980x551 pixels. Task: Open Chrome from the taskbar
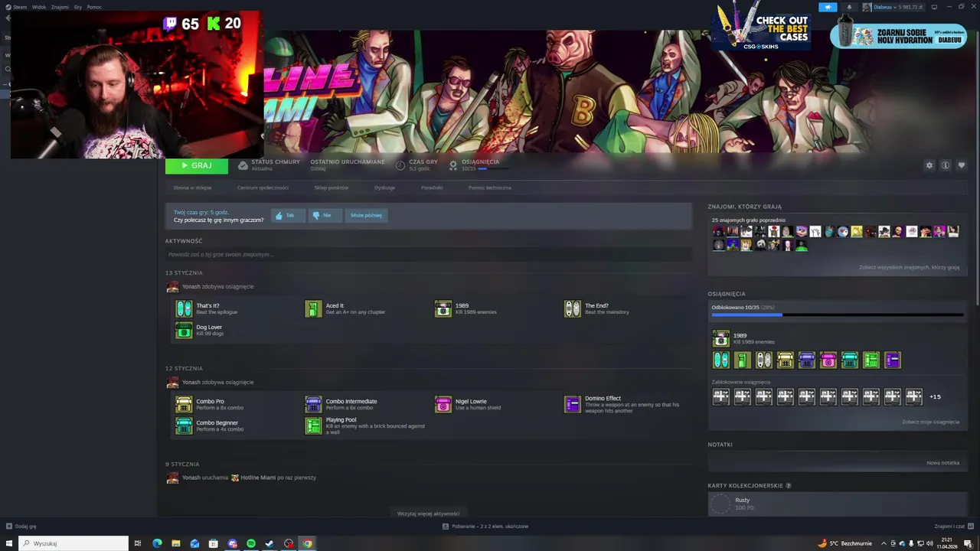coord(307,543)
